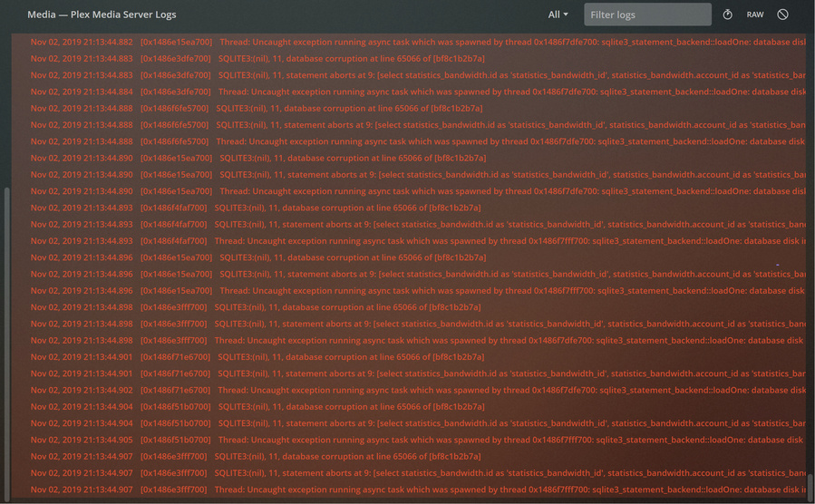Screen dimensions: 815x504
Task: Switch to RAW log view
Action: 754,15
